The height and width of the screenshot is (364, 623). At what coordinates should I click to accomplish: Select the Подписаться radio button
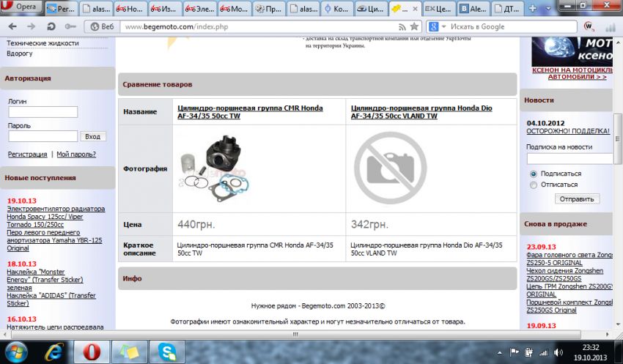pyautogui.click(x=534, y=174)
